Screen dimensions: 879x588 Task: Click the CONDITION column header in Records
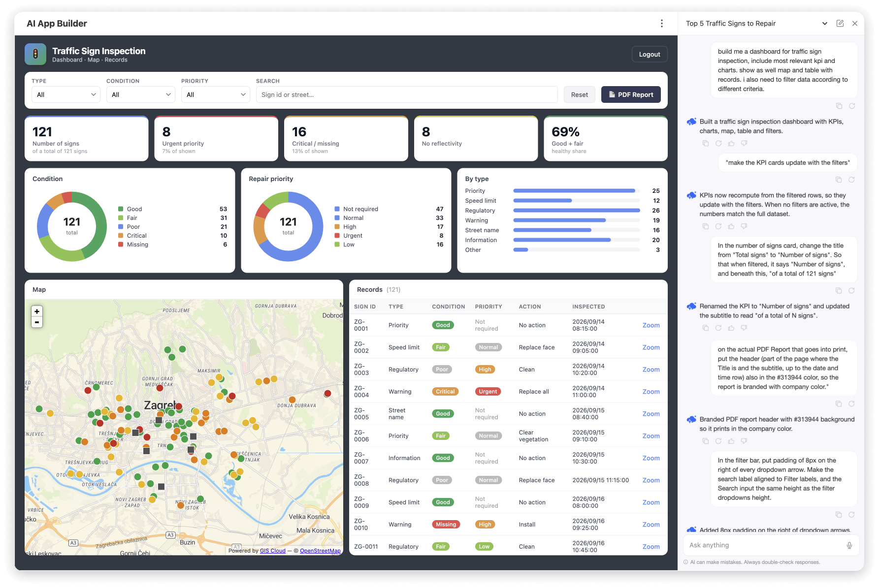(x=449, y=307)
